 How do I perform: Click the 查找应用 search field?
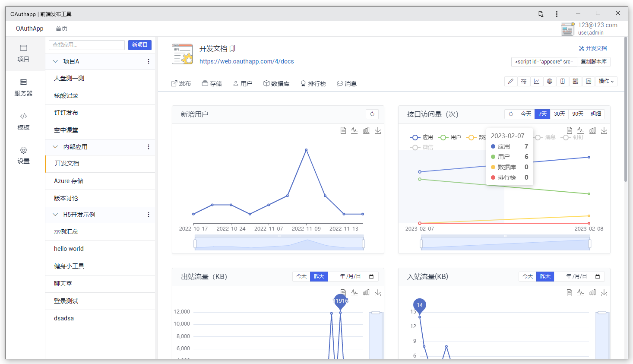coord(87,45)
